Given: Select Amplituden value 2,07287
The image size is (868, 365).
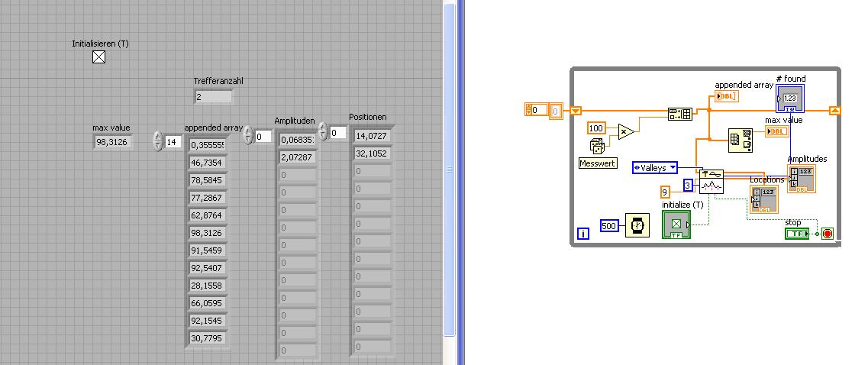Looking at the screenshot, I should (x=297, y=157).
